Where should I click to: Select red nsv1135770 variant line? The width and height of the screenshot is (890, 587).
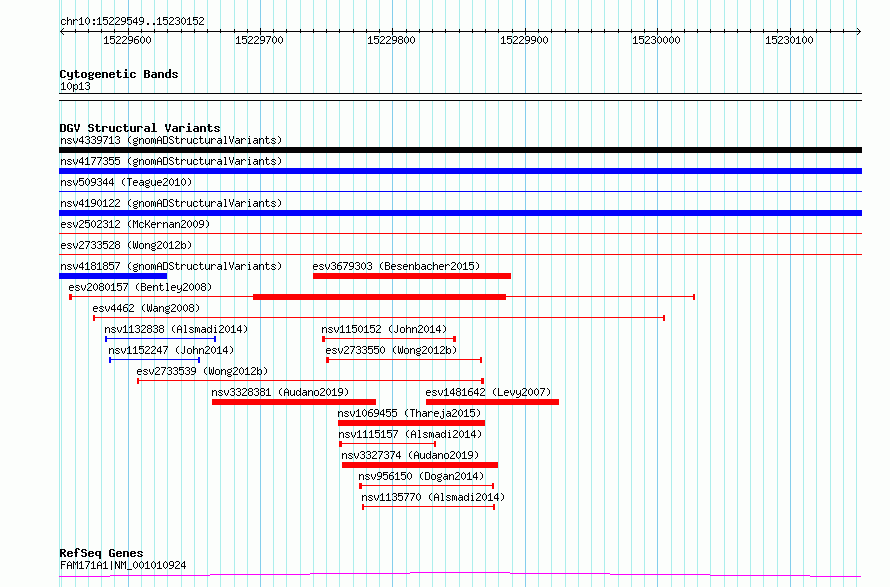429,507
